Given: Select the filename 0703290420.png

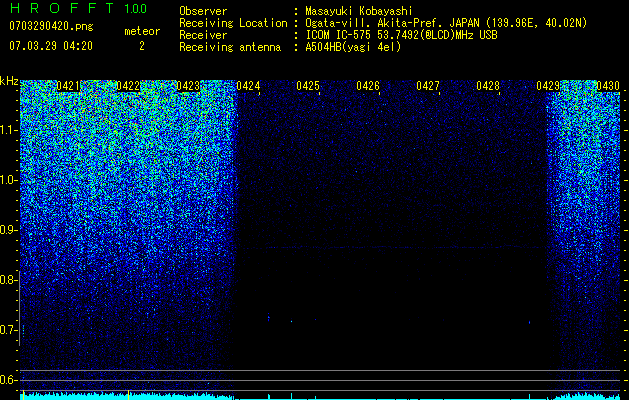Looking at the screenshot, I should point(51,26).
